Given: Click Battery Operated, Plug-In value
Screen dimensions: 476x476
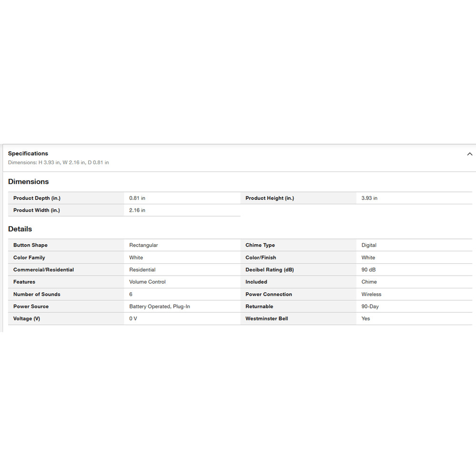Looking at the screenshot, I should coord(159,307).
